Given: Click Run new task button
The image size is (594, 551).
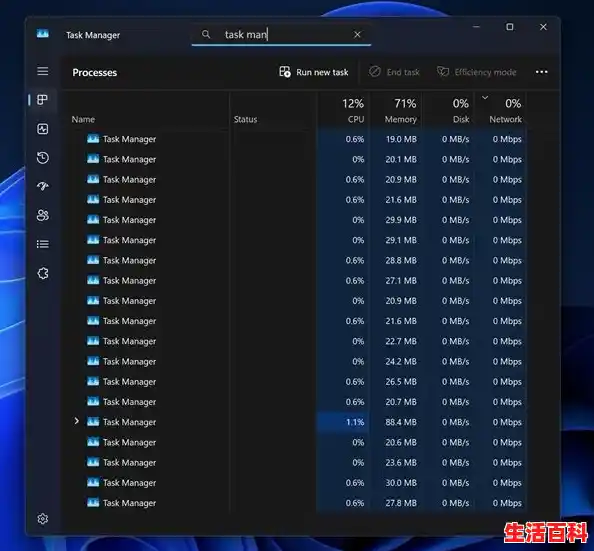Looking at the screenshot, I should tap(313, 72).
